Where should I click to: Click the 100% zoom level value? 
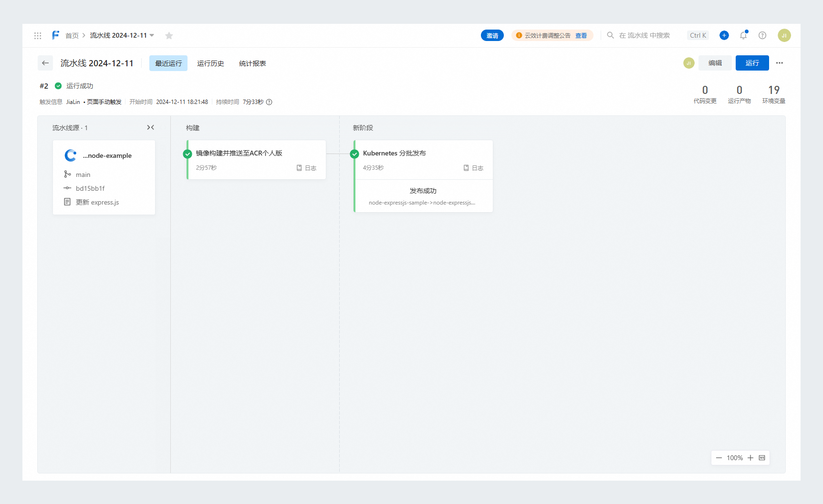coord(735,458)
